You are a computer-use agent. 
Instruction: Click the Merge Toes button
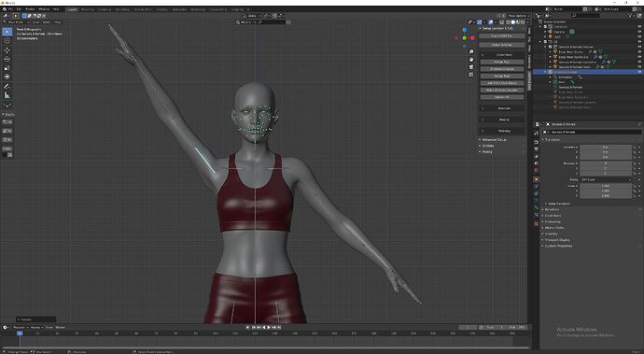502,76
